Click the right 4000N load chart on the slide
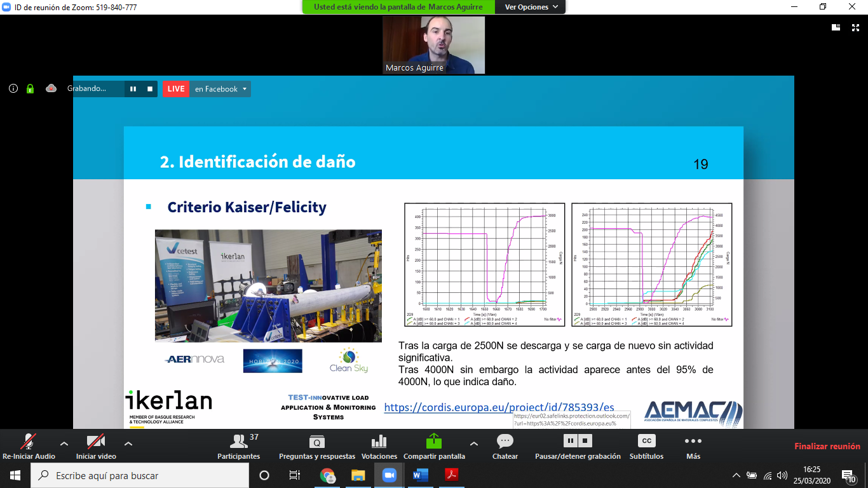Viewport: 868px width, 488px height. pyautogui.click(x=651, y=264)
